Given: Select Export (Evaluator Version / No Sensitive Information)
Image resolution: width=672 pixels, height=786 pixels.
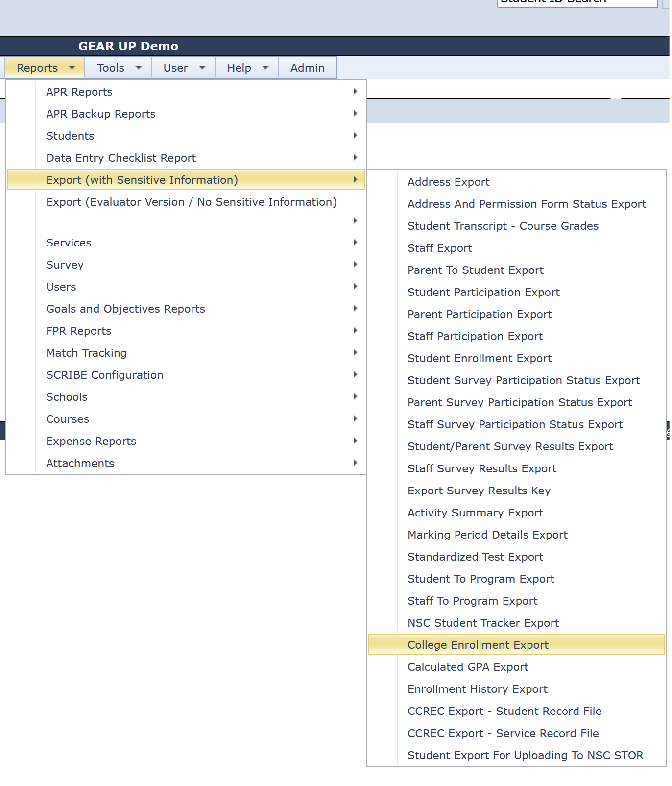Looking at the screenshot, I should click(x=186, y=211).
